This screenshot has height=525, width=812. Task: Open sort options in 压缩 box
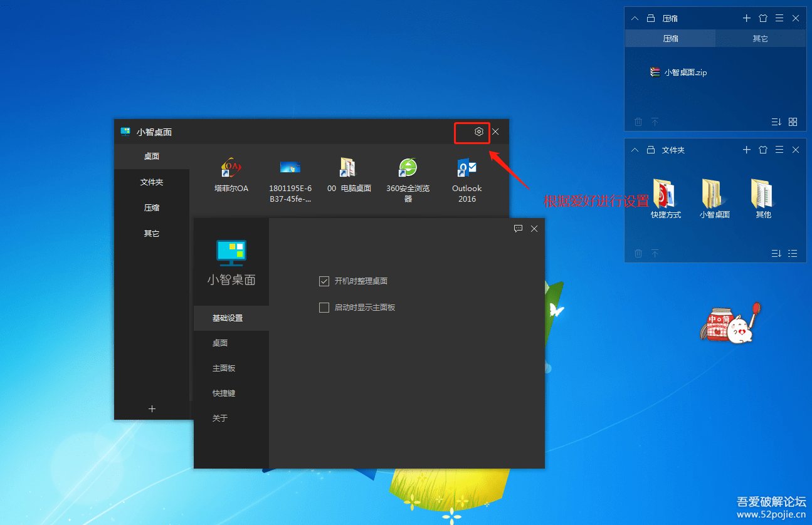pyautogui.click(x=776, y=122)
